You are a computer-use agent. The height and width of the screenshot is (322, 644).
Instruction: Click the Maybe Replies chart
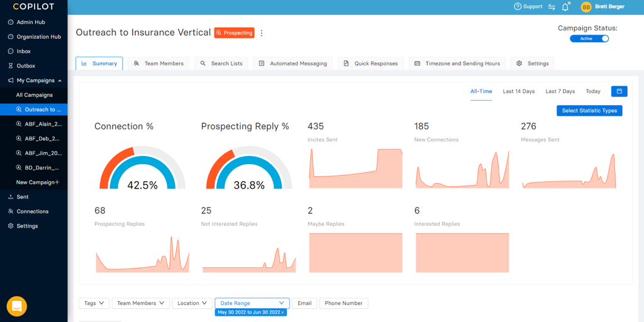tap(356, 253)
